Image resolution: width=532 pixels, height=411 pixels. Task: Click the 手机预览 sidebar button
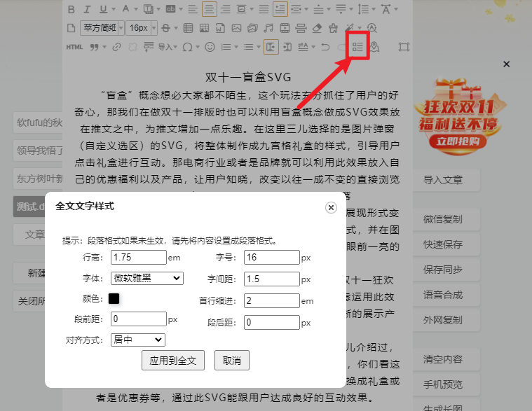(x=446, y=384)
